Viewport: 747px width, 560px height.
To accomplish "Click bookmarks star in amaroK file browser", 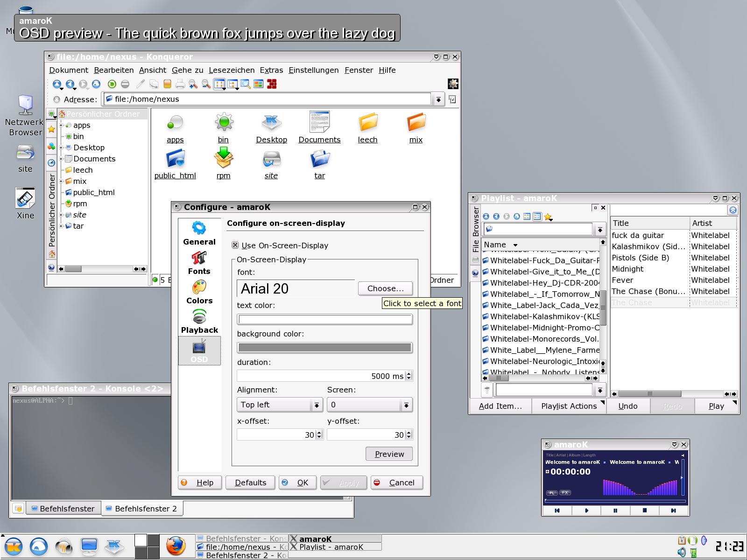I will pyautogui.click(x=548, y=217).
